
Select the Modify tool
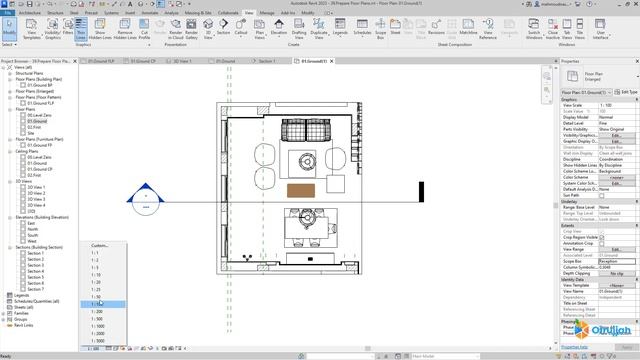[x=9, y=29]
